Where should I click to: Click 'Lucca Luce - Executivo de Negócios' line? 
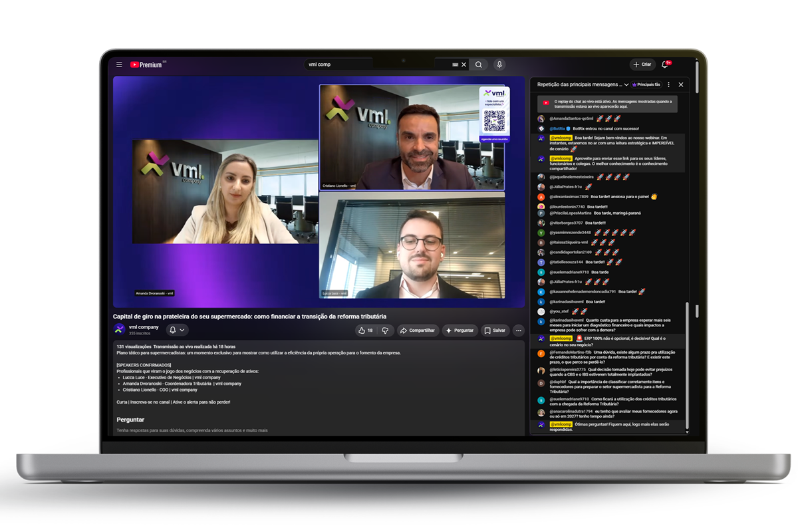pos(172,377)
